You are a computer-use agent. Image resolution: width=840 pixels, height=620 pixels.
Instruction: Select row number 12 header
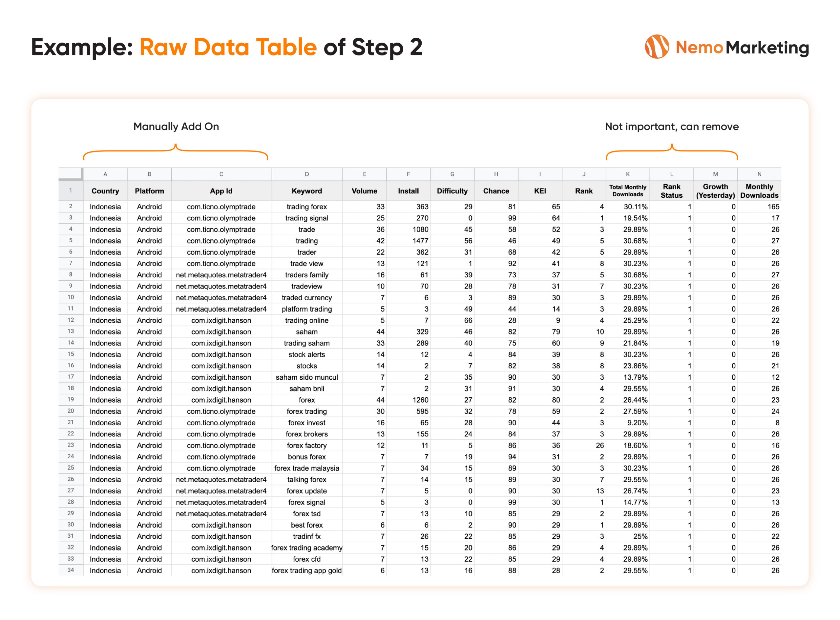[71, 320]
